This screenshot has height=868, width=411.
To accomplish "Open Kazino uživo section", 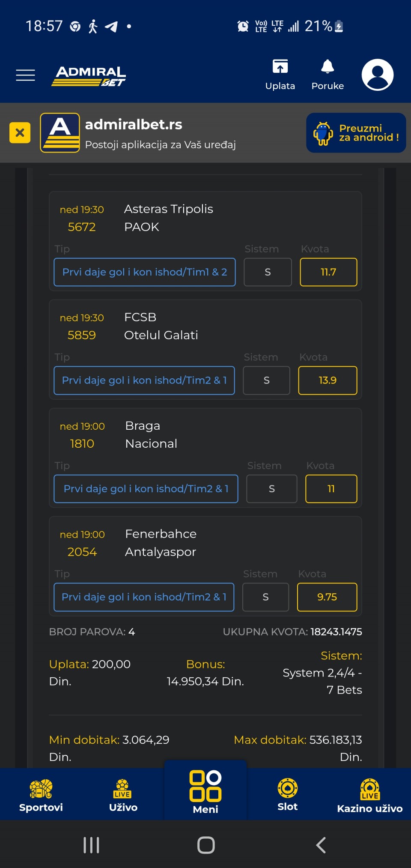I will tap(370, 795).
